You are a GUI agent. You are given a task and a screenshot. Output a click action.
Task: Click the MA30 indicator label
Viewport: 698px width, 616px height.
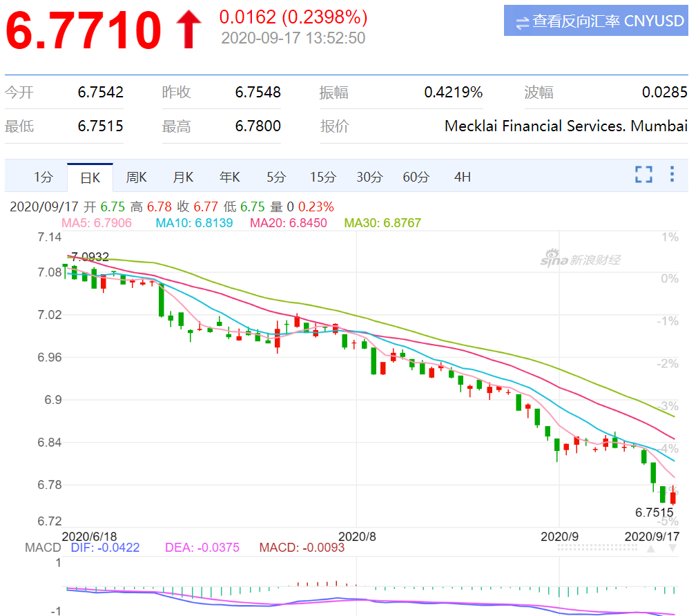[x=382, y=223]
